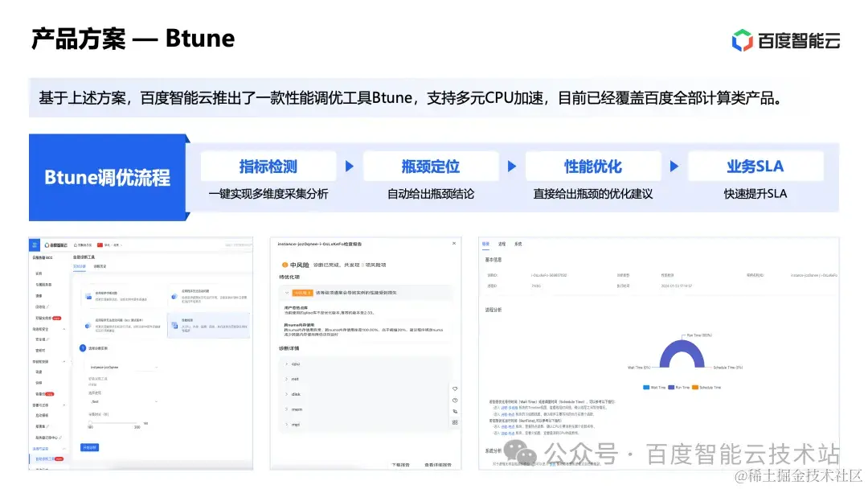Click the '产品方案 — Btune' slide title
The width and height of the screenshot is (868, 489).
[133, 39]
